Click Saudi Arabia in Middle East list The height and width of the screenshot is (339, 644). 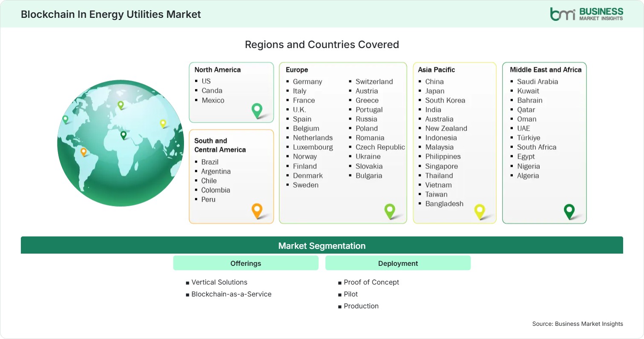538,82
